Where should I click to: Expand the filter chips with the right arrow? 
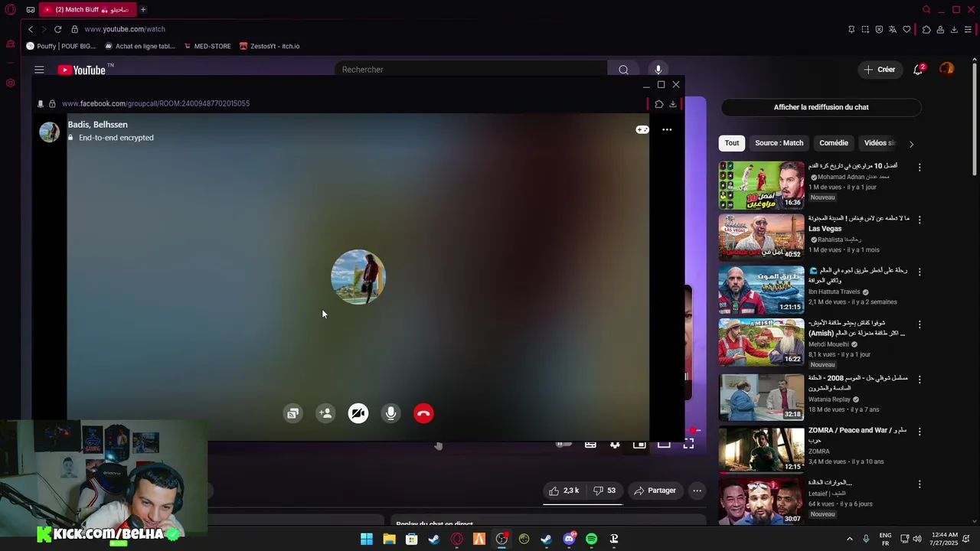click(x=911, y=144)
